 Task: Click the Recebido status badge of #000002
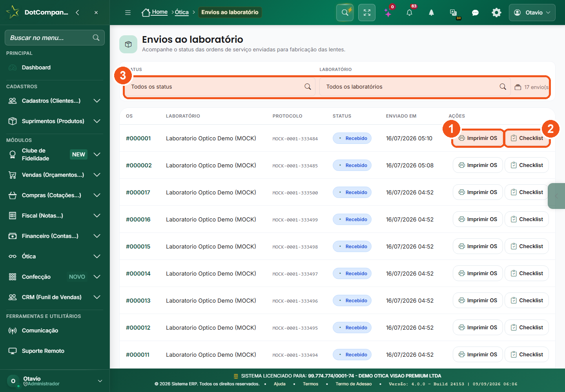coord(352,165)
